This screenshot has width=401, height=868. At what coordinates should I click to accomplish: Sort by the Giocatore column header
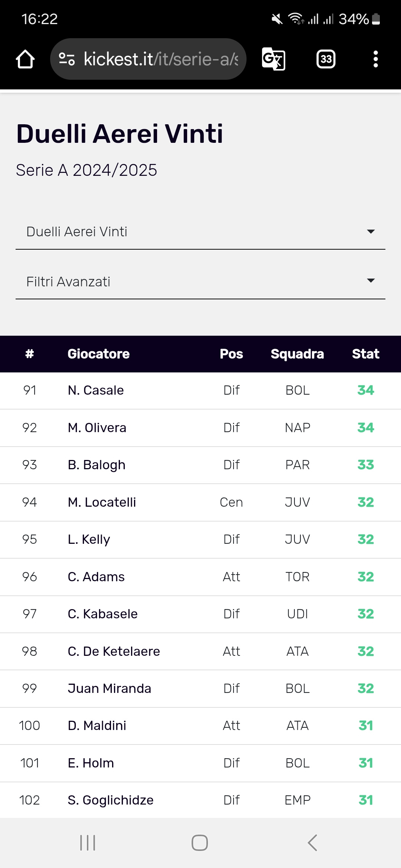[x=99, y=354]
